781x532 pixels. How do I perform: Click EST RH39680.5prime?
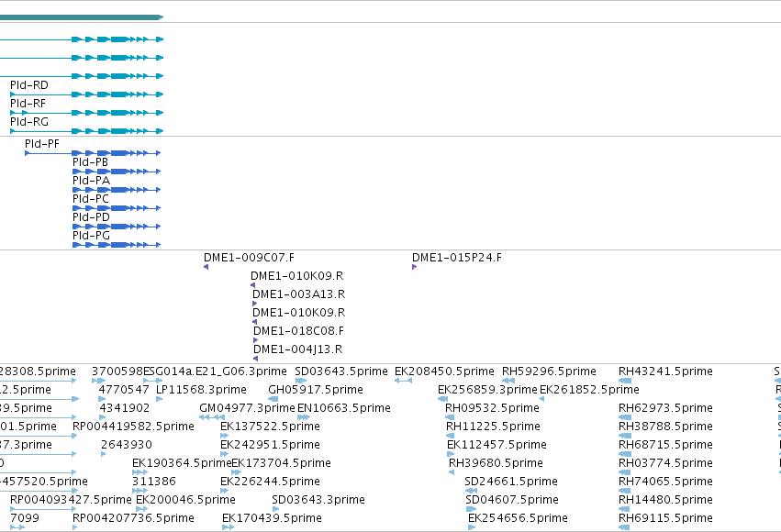coord(496,463)
